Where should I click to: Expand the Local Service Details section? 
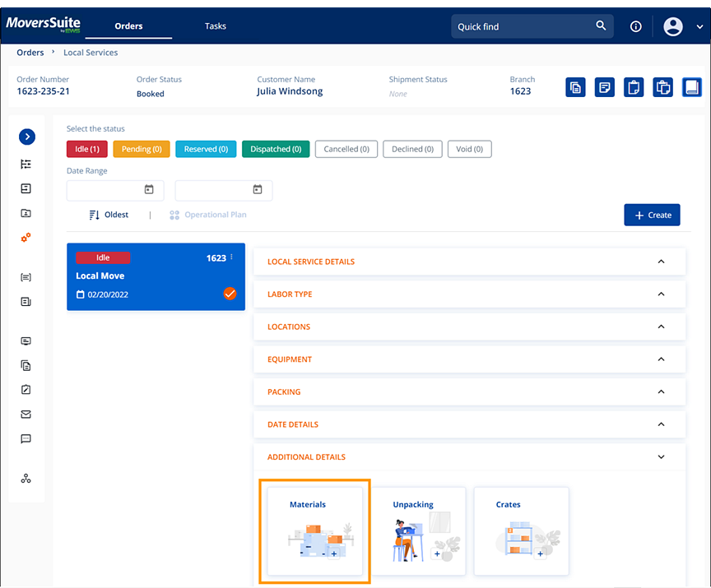(x=469, y=262)
